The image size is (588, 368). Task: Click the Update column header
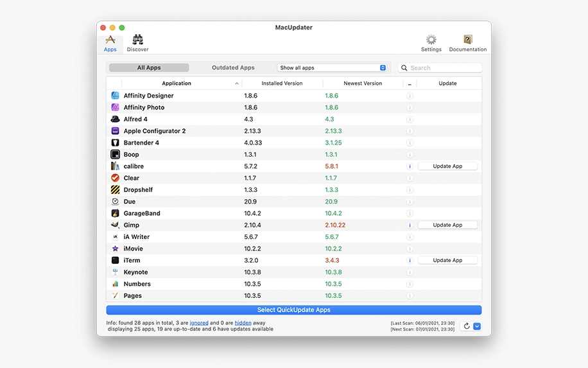(448, 83)
